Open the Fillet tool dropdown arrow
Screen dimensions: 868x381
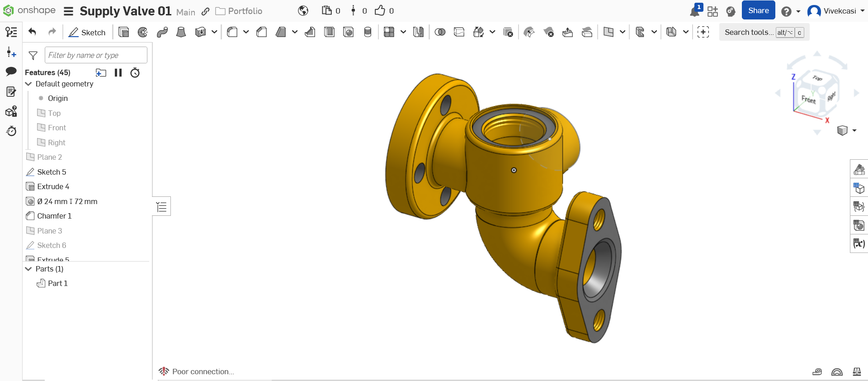pyautogui.click(x=246, y=32)
